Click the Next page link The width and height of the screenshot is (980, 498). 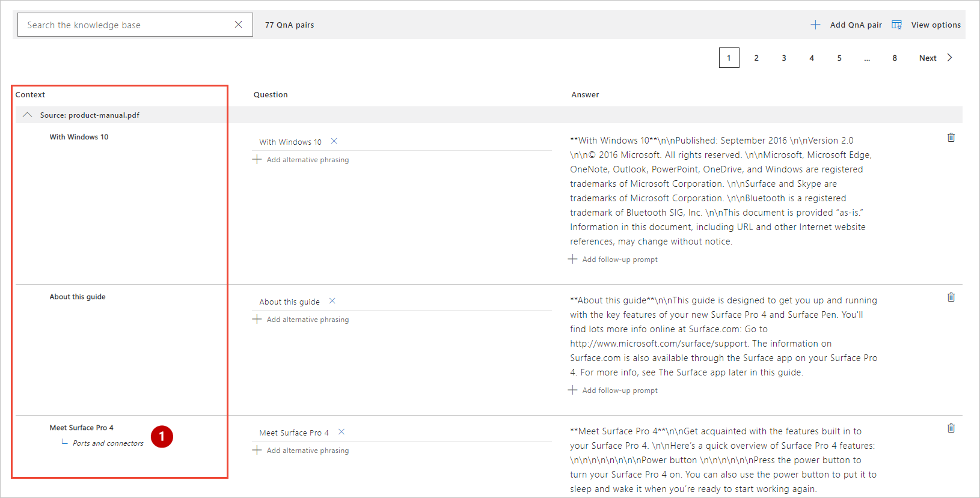tap(928, 58)
